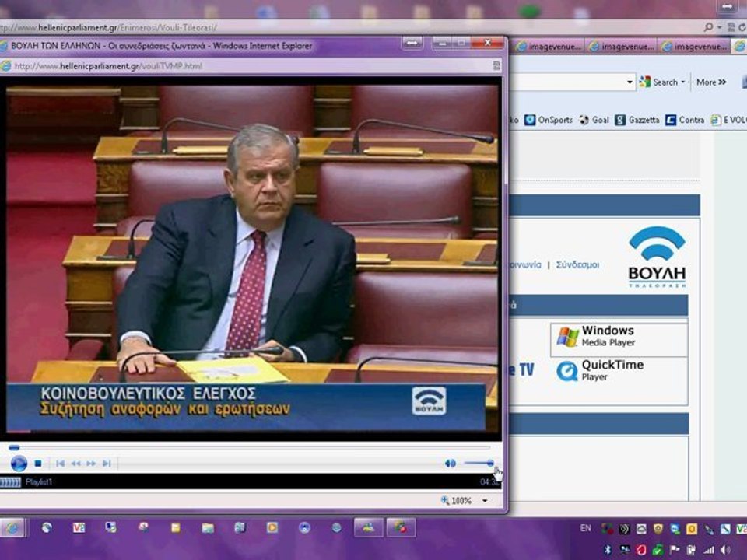The image size is (747, 560).
Task: Click the seek bar handle above the controls
Action: coord(14,448)
